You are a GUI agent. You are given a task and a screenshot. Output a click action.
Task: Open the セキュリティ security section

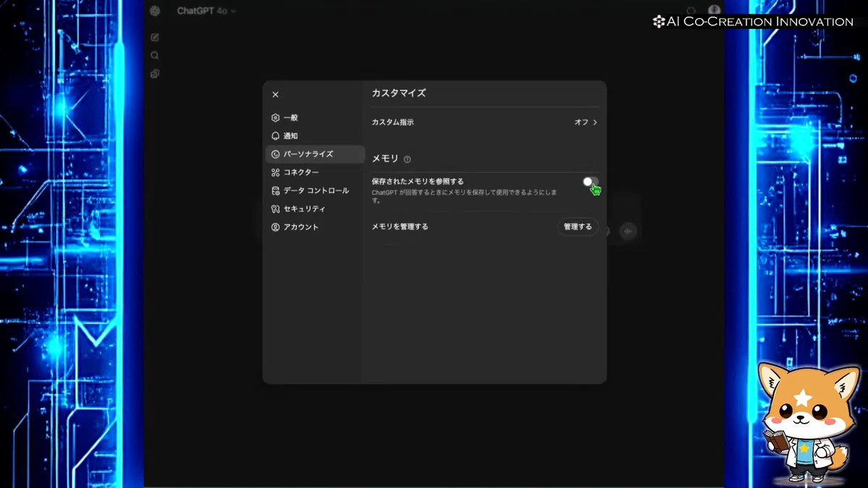point(314,209)
